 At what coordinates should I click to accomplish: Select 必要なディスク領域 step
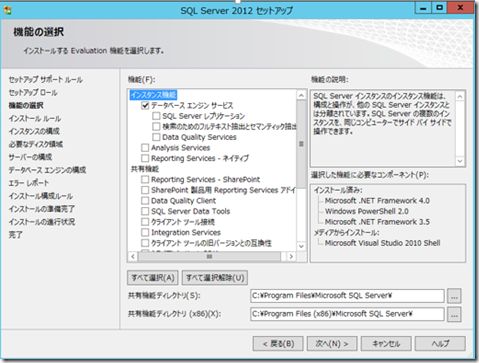click(x=36, y=144)
